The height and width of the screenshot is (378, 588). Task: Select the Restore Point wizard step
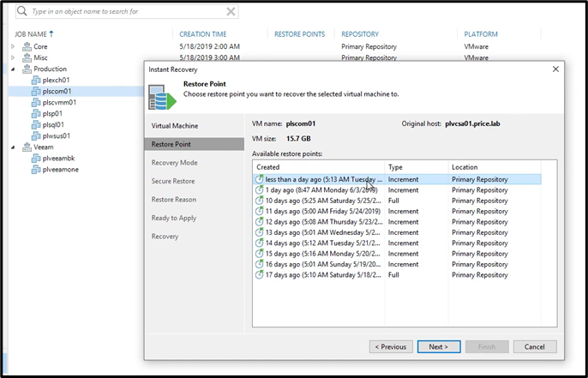tap(195, 144)
